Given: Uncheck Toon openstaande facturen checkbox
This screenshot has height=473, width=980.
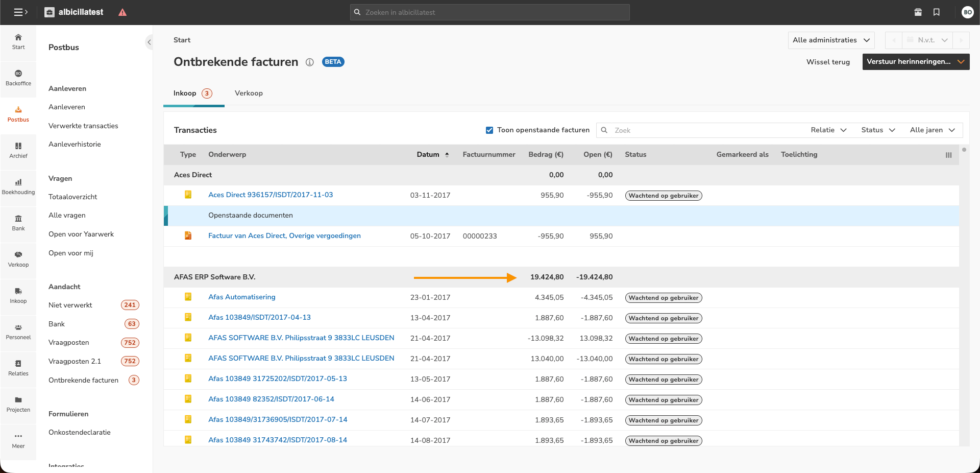Looking at the screenshot, I should pyautogui.click(x=489, y=130).
